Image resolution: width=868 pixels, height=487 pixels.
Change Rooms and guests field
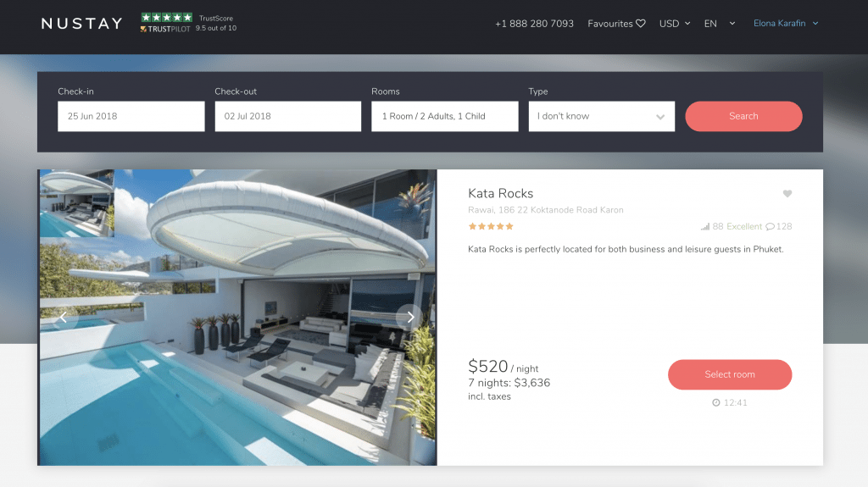click(444, 116)
